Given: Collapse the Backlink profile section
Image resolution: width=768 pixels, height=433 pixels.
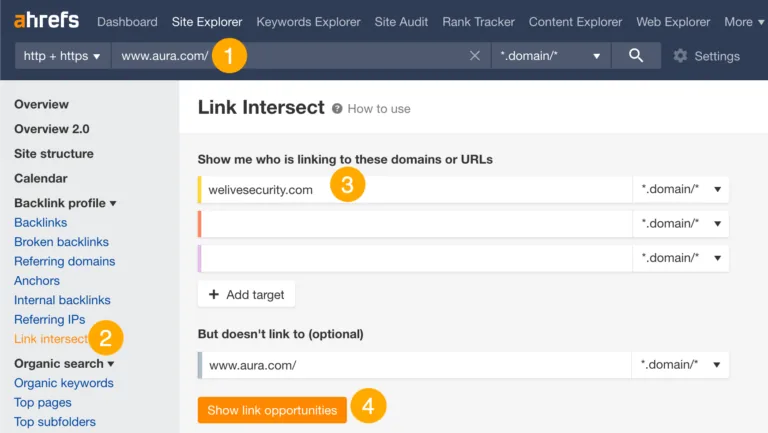Looking at the screenshot, I should 65,203.
